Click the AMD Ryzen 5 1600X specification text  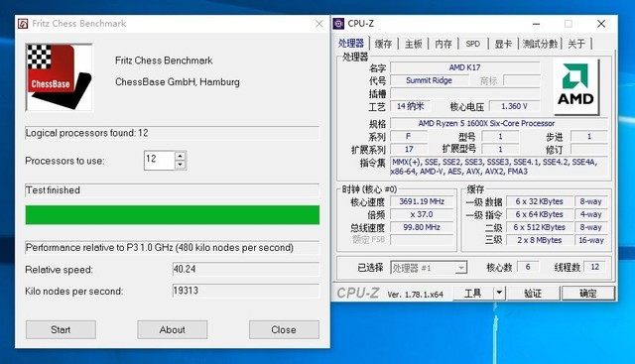(486, 123)
